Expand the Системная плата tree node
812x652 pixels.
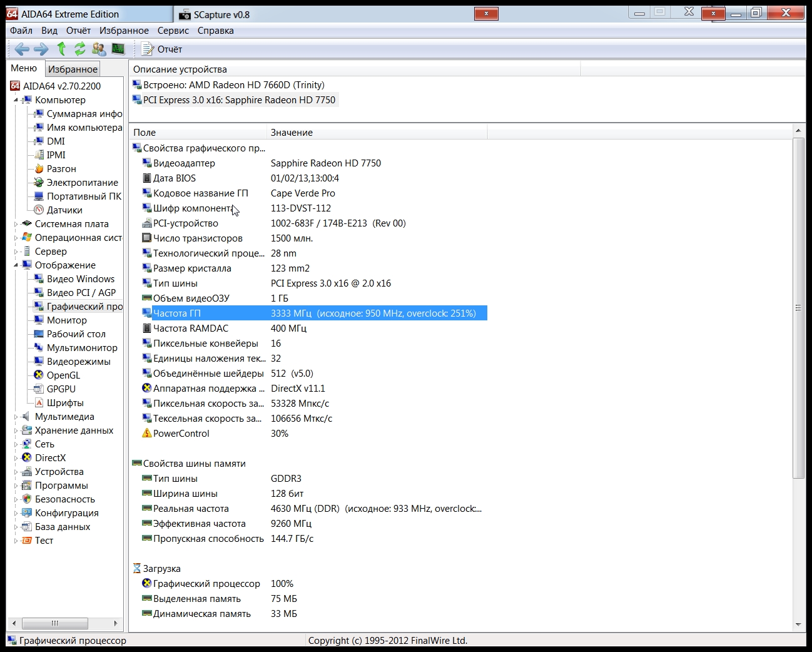pyautogui.click(x=16, y=224)
